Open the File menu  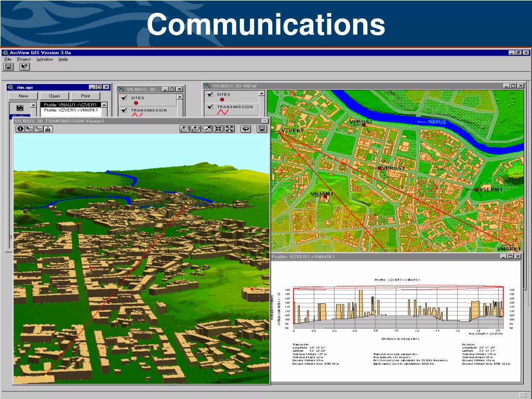[x=8, y=59]
